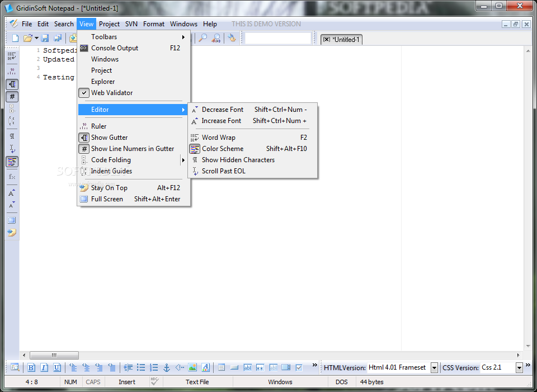This screenshot has width=537, height=392.
Task: Click the Stay On Top icon in sidebar
Action: [12, 233]
